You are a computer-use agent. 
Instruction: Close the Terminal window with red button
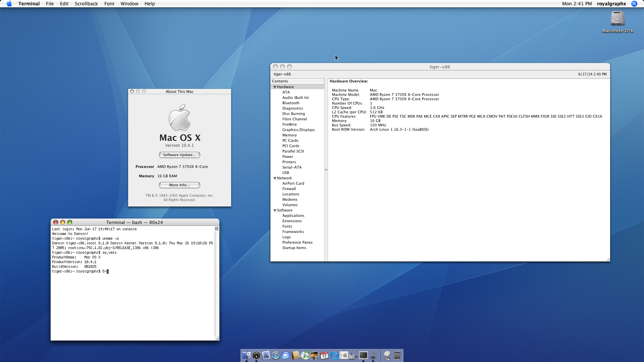coord(56,222)
